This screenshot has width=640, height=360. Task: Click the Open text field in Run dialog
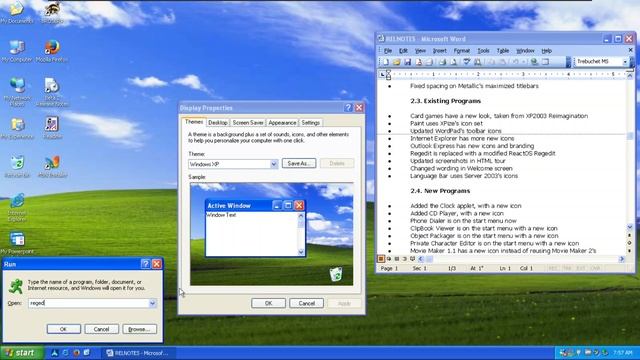(x=89, y=303)
